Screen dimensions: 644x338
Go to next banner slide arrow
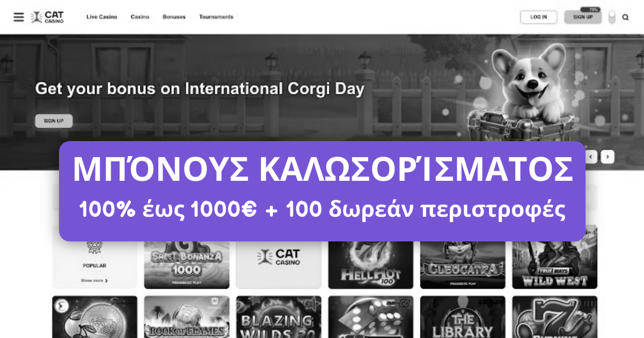[x=607, y=157]
